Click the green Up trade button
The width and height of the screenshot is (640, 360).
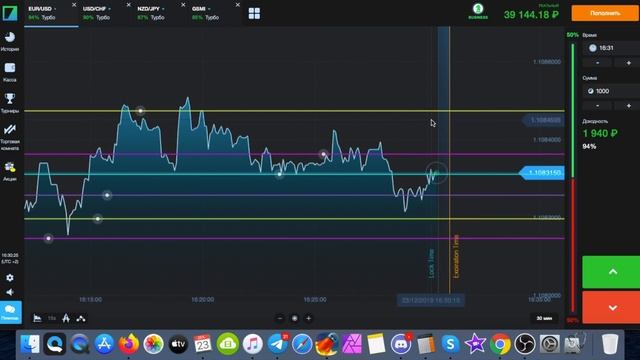pyautogui.click(x=611, y=272)
